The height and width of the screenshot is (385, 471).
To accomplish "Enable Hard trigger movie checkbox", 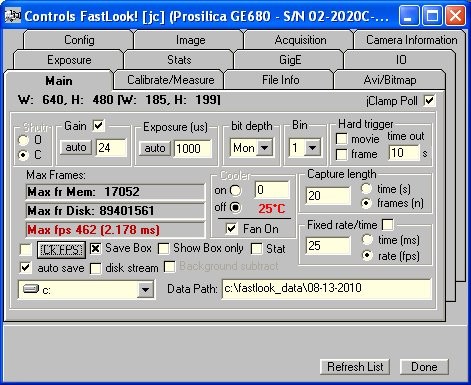I will 342,139.
